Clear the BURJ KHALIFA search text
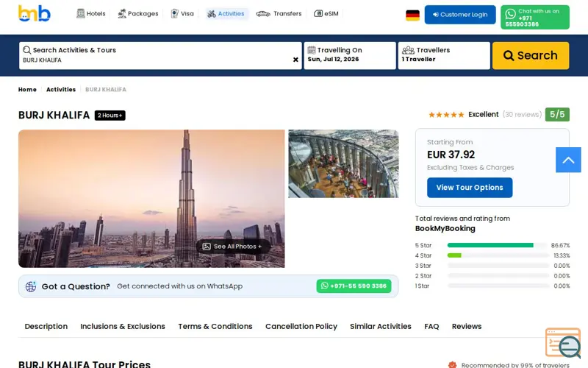The image size is (588, 368). [x=295, y=60]
